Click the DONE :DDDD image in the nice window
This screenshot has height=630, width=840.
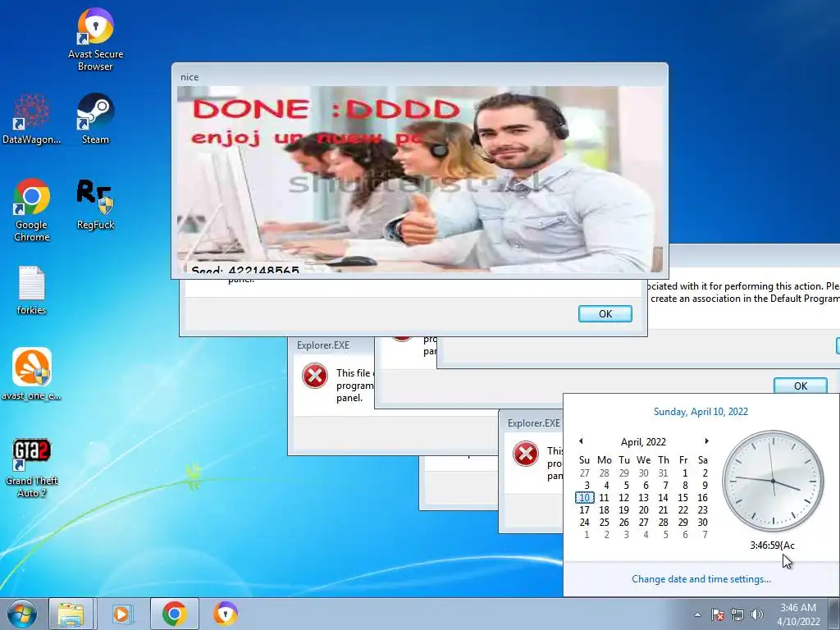pyautogui.click(x=419, y=180)
